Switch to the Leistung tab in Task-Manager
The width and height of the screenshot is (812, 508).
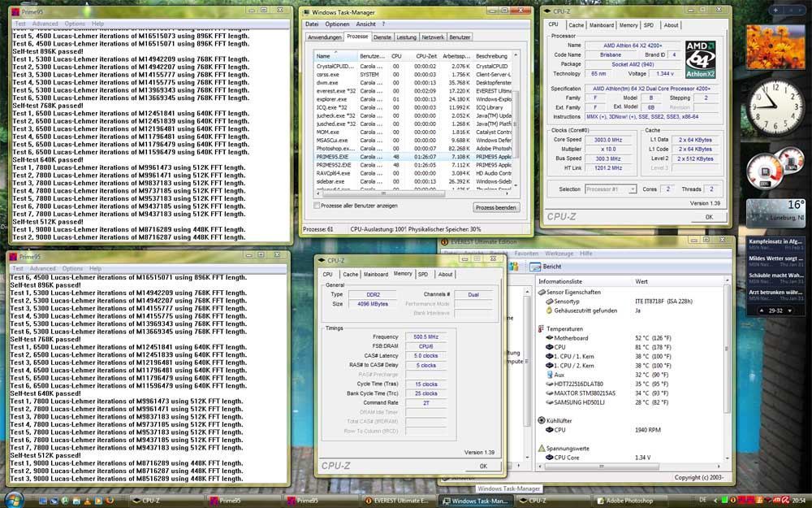coord(406,37)
